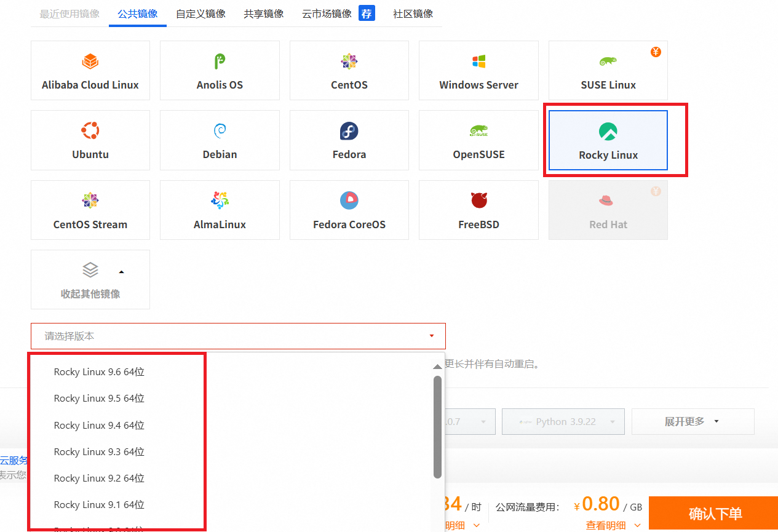Select Rocky Linux 9.2 64位 option
The image size is (778, 532).
click(x=99, y=478)
